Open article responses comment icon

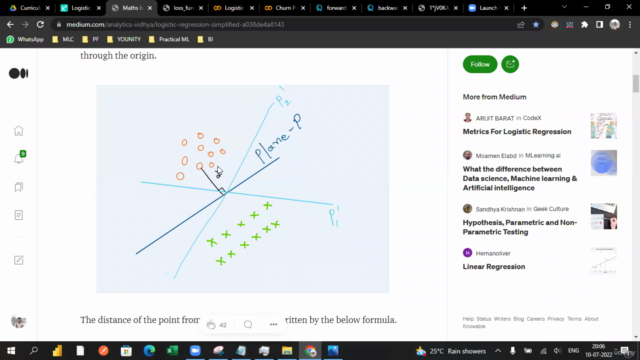[x=248, y=324]
